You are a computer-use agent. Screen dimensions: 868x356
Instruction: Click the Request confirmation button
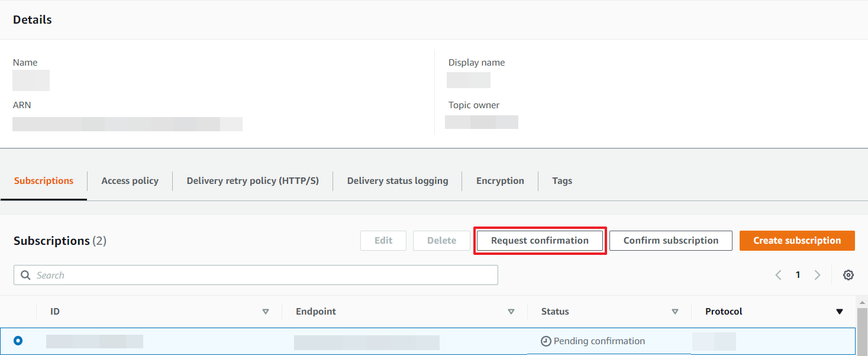540,241
